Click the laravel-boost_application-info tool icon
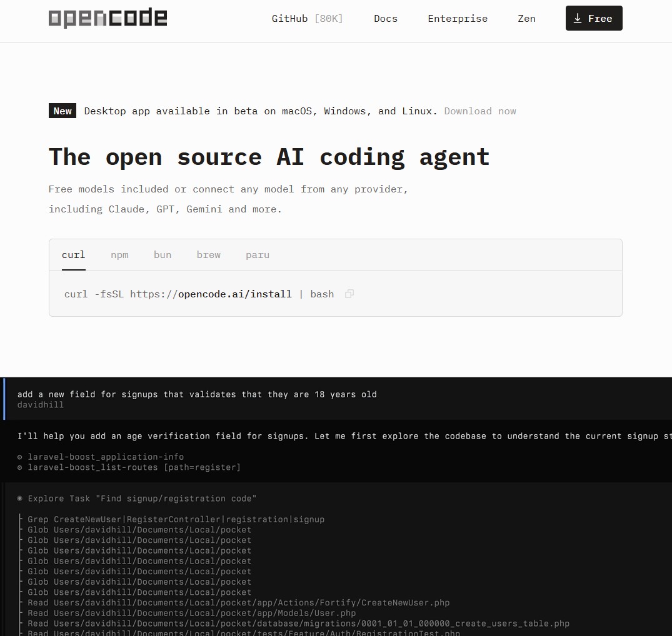 pyautogui.click(x=19, y=457)
